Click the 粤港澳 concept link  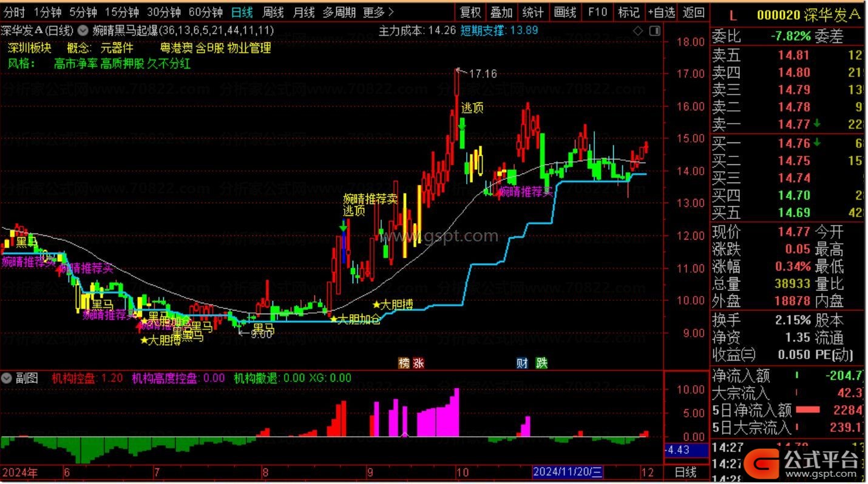tap(176, 48)
